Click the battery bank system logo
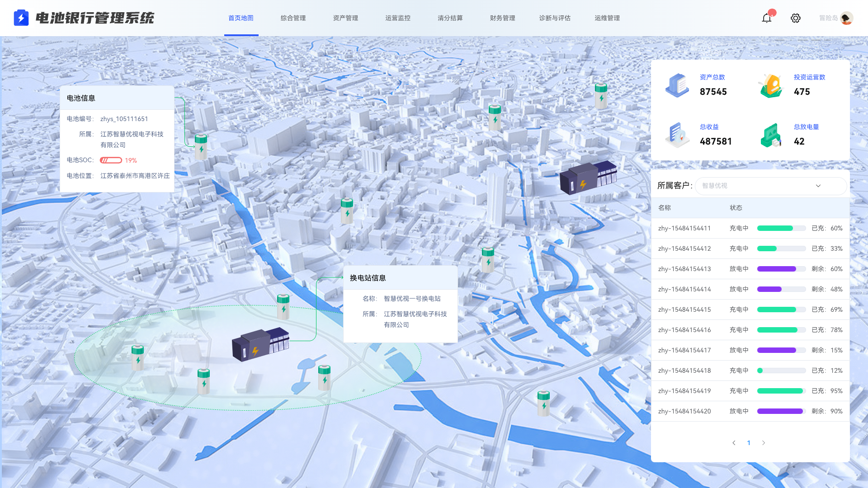868x488 pixels. 21,18
